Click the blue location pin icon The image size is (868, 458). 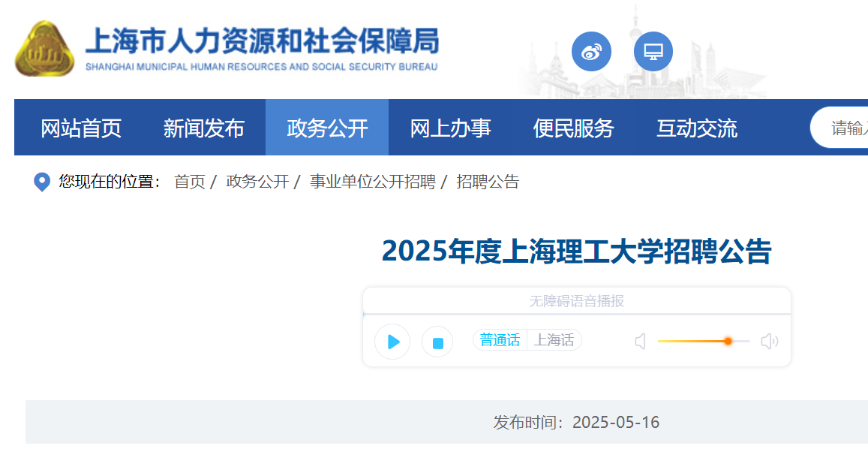tap(42, 182)
